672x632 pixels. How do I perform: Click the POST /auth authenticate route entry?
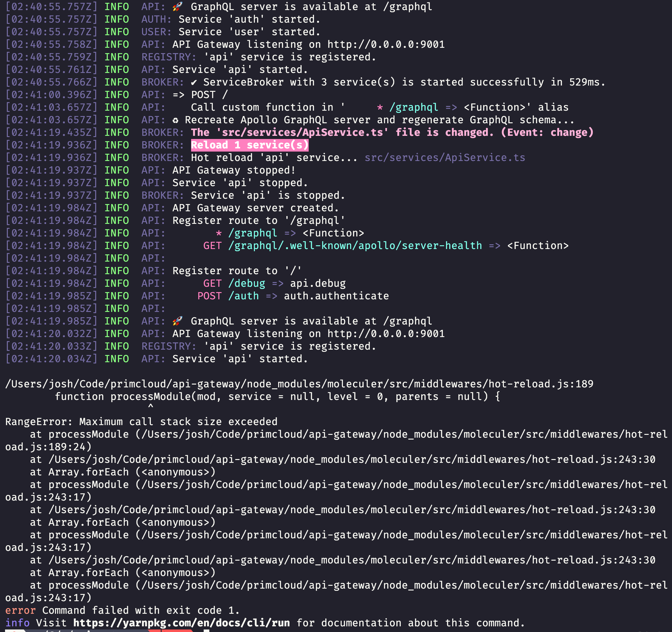[x=293, y=296]
